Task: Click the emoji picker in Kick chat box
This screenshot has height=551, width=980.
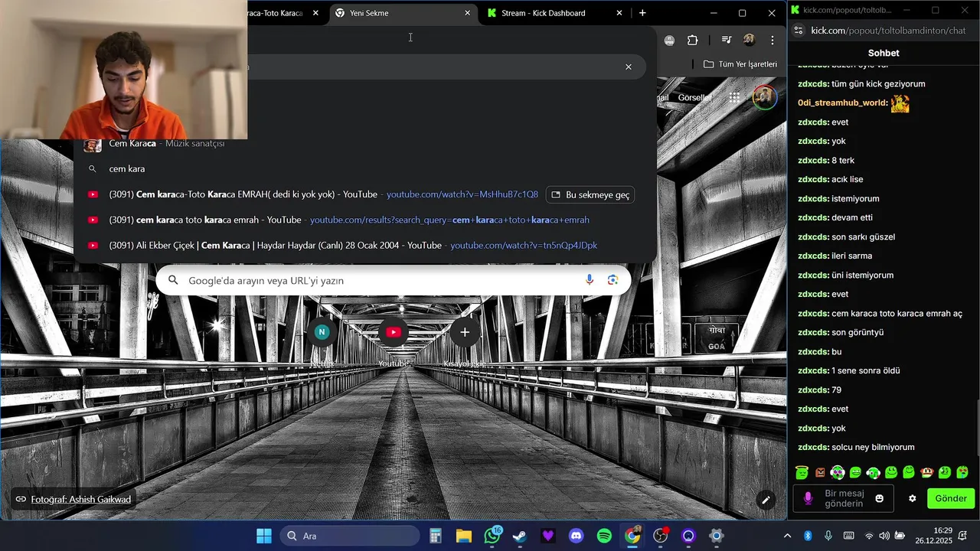Action: point(880,498)
